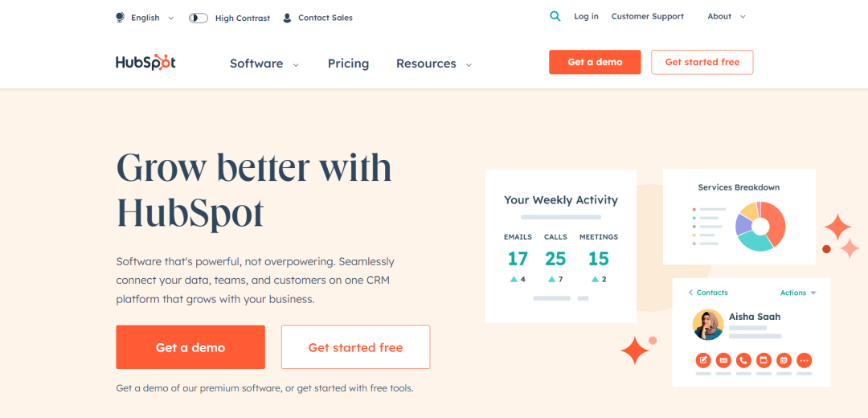Click the email envelope icon for Aisha Saah
This screenshot has height=418, width=868.
(723, 360)
